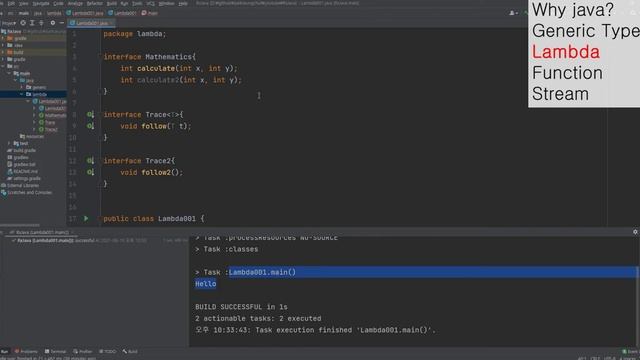Click Lambda001.java in the breadcrumb bar
The width and height of the screenshot is (640, 360).
(x=85, y=13)
